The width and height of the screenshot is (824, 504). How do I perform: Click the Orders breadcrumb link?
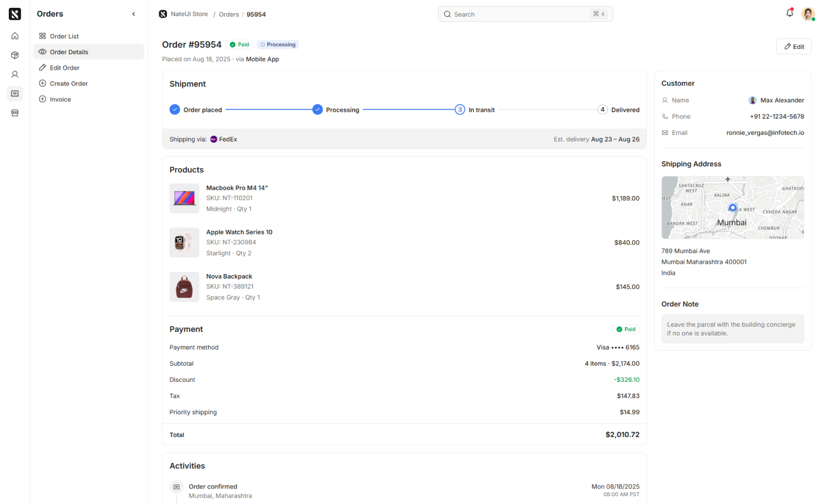pyautogui.click(x=229, y=14)
